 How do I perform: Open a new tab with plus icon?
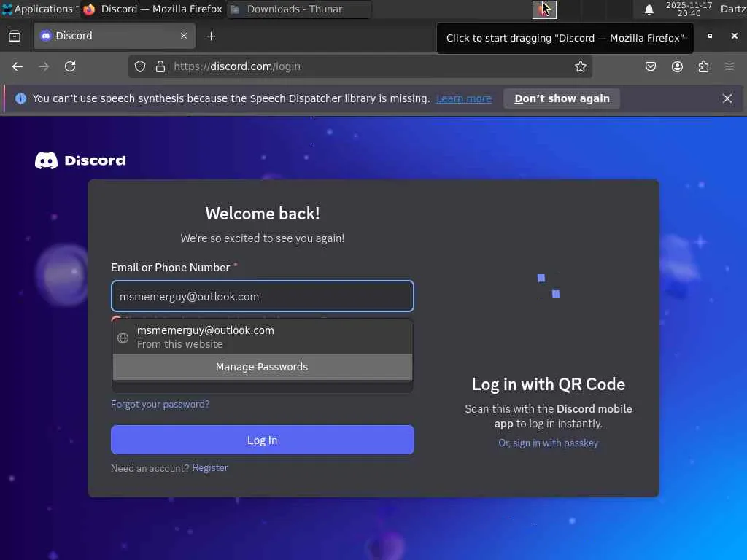[x=212, y=36]
